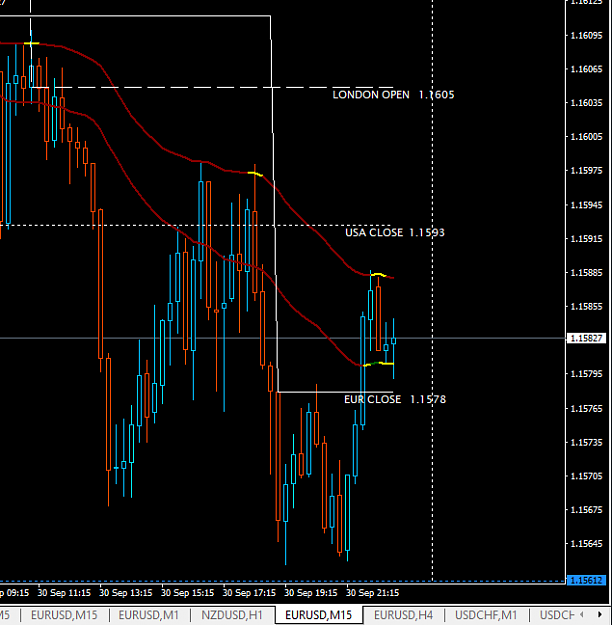The width and height of the screenshot is (612, 625).
Task: Click the 1.15855 price axis value
Action: pos(586,307)
